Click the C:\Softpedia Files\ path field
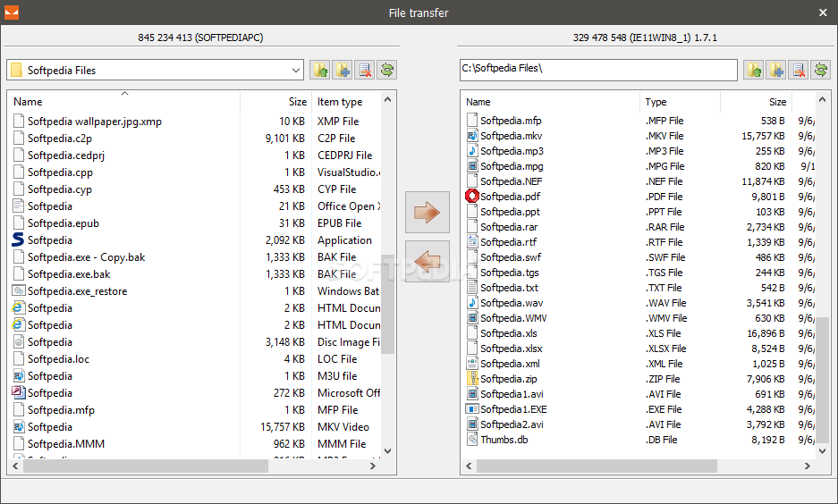Screen dimensions: 838x504 click(x=598, y=70)
